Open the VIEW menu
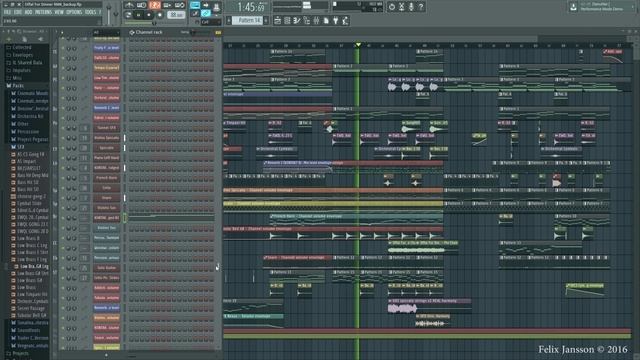 coord(59,13)
